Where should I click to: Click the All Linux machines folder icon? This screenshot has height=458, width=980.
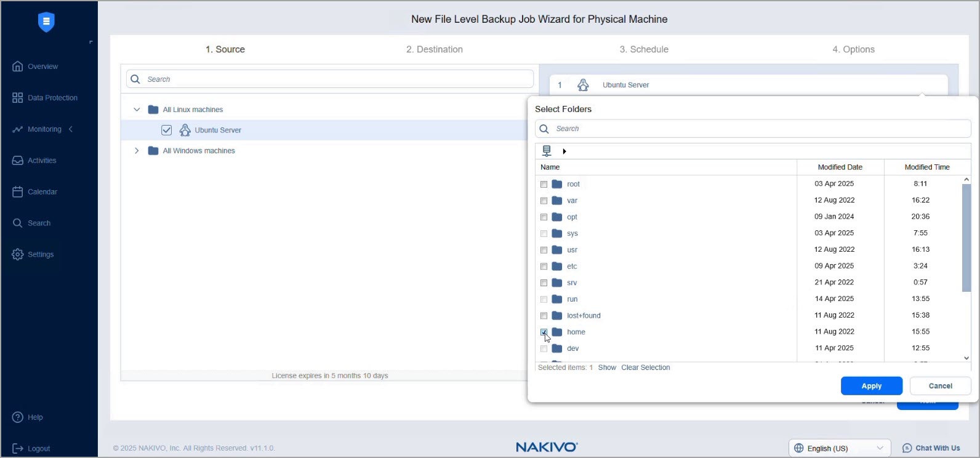pyautogui.click(x=153, y=110)
